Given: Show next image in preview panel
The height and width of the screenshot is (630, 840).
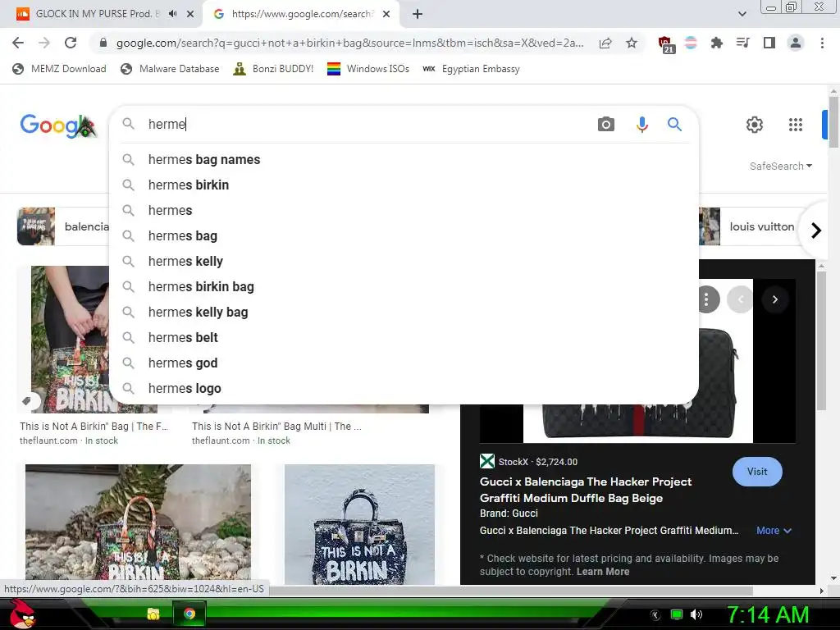Looking at the screenshot, I should pos(774,299).
